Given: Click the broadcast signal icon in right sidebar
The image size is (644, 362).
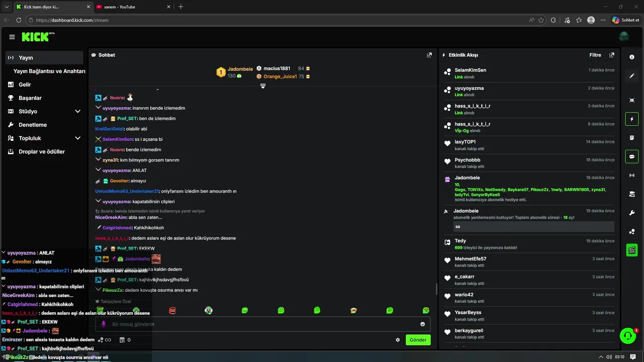Looking at the screenshot, I should click(632, 175).
